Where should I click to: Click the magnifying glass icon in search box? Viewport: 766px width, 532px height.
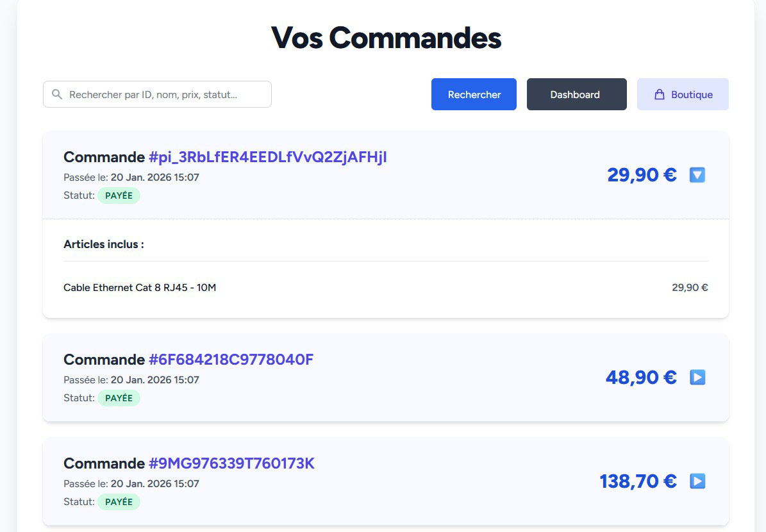(57, 94)
